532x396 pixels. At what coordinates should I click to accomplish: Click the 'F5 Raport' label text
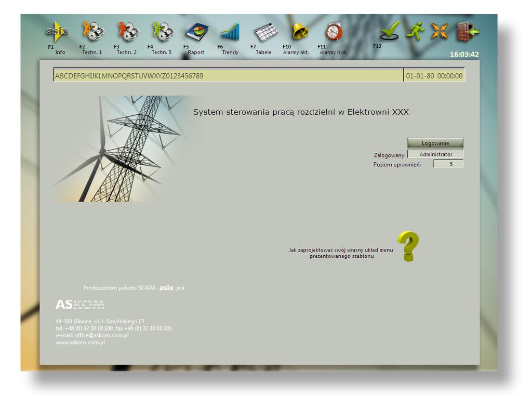tap(194, 49)
